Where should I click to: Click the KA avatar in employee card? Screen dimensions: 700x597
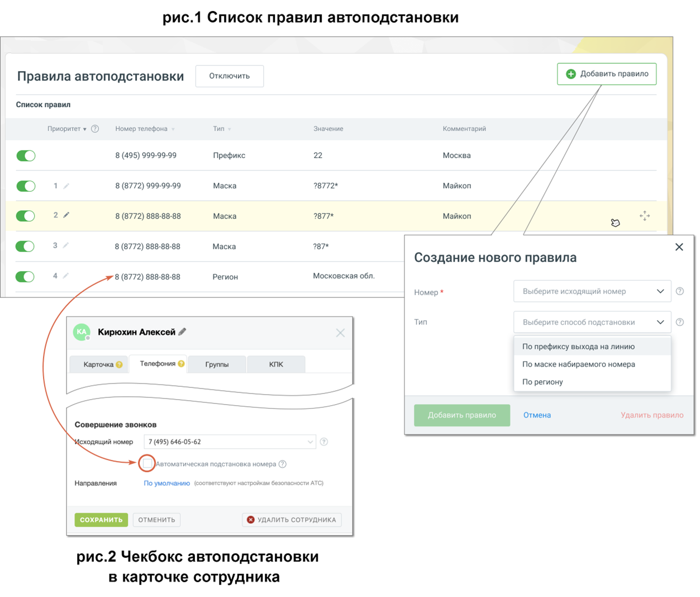(82, 332)
